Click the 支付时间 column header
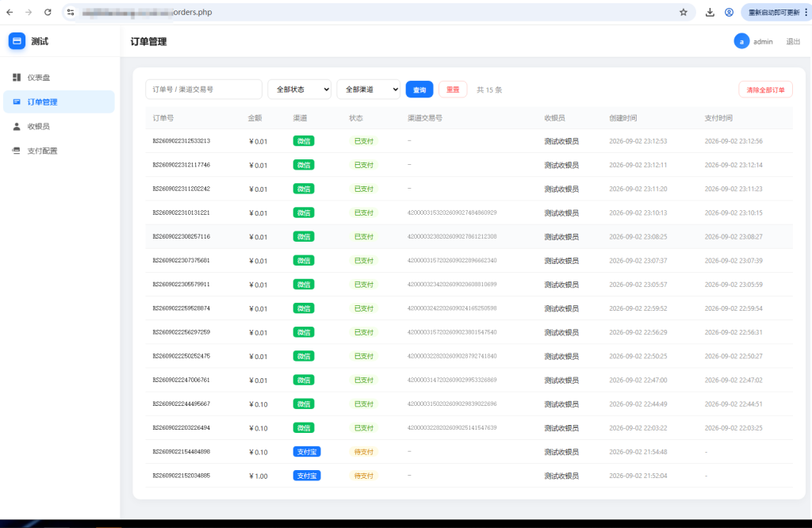Viewport: 812px width, 528px height. click(718, 118)
